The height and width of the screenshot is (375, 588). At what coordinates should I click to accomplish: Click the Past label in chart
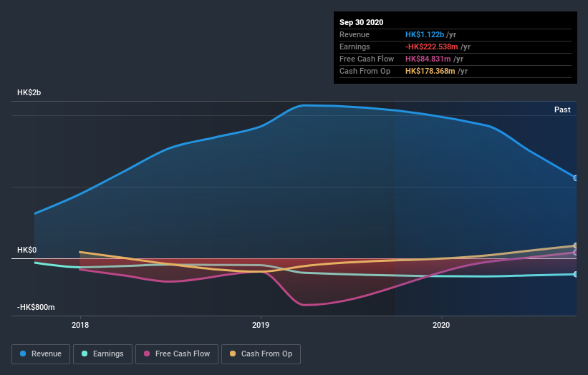tap(562, 109)
